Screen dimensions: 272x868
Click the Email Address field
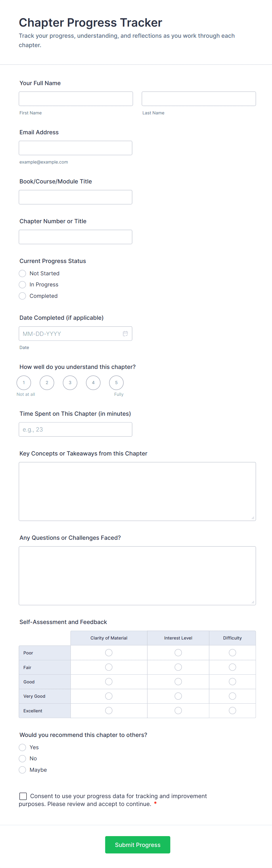pos(75,148)
